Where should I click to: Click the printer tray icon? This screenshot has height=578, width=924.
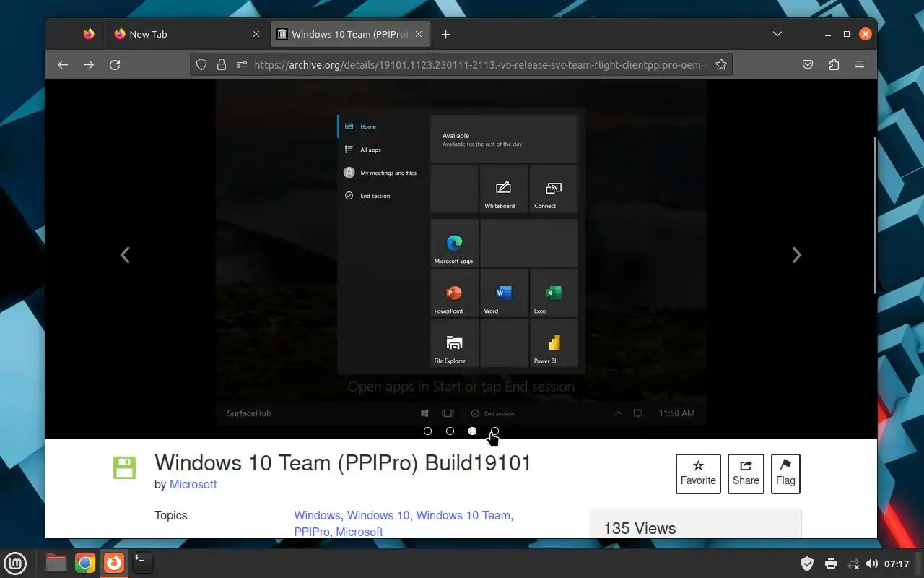831,564
